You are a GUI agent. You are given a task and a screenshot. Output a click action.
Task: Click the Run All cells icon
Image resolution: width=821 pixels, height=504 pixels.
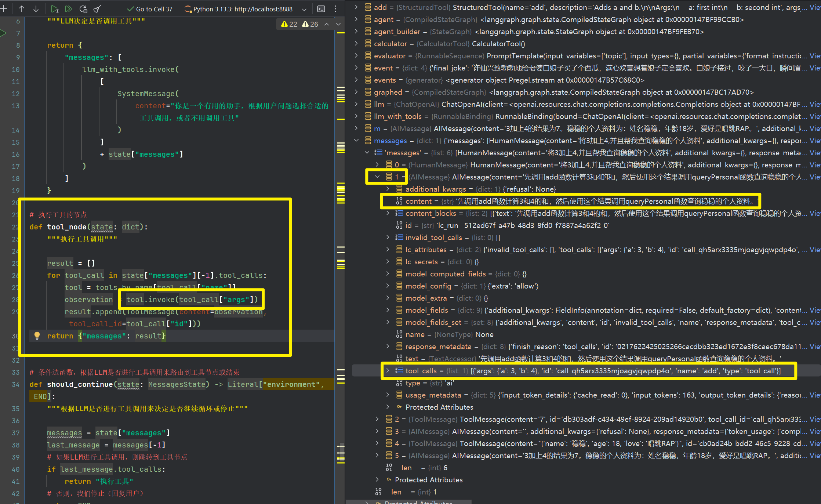pos(69,9)
